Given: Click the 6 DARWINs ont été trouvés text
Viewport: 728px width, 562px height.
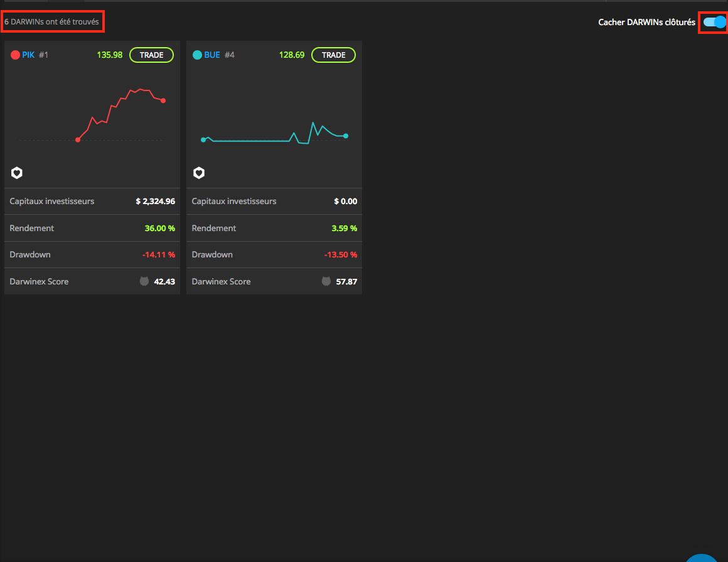Looking at the screenshot, I should tap(51, 22).
